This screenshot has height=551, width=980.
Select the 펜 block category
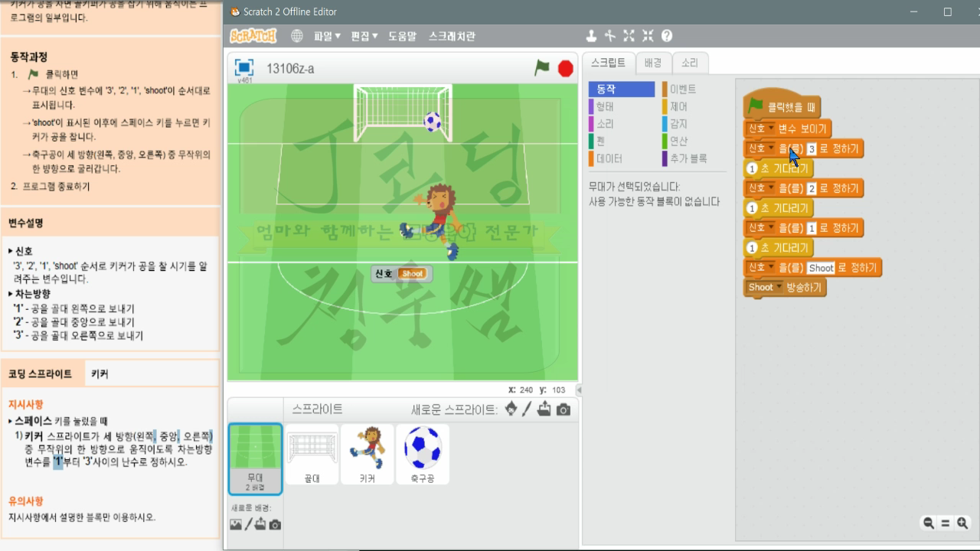point(621,141)
